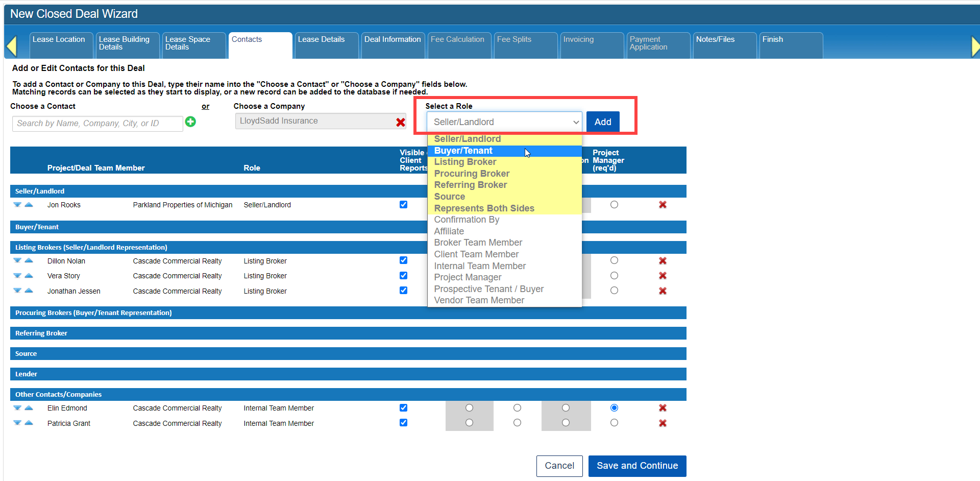The image size is (980, 481).
Task: Remove Dillon Nolan with red X
Action: [x=663, y=261]
